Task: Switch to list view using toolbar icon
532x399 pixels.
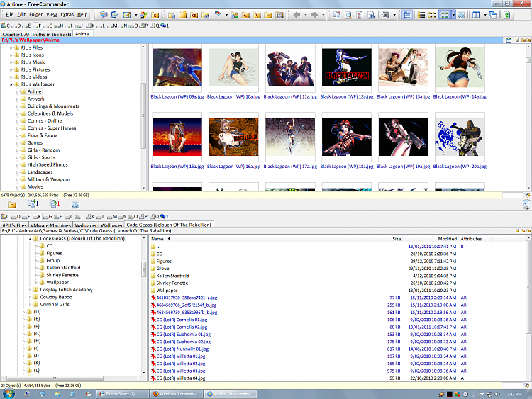Action: click(421, 15)
